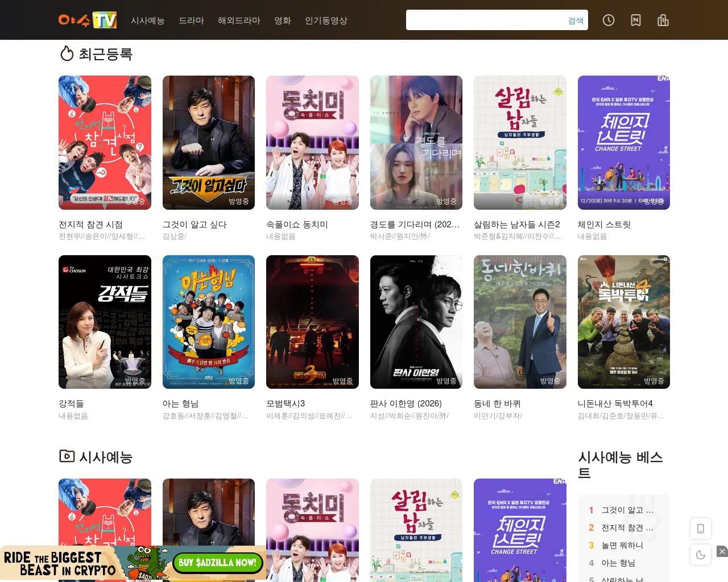Click cast text 이제훈//김의성//표예진
This screenshot has height=582, width=728.
pos(309,416)
